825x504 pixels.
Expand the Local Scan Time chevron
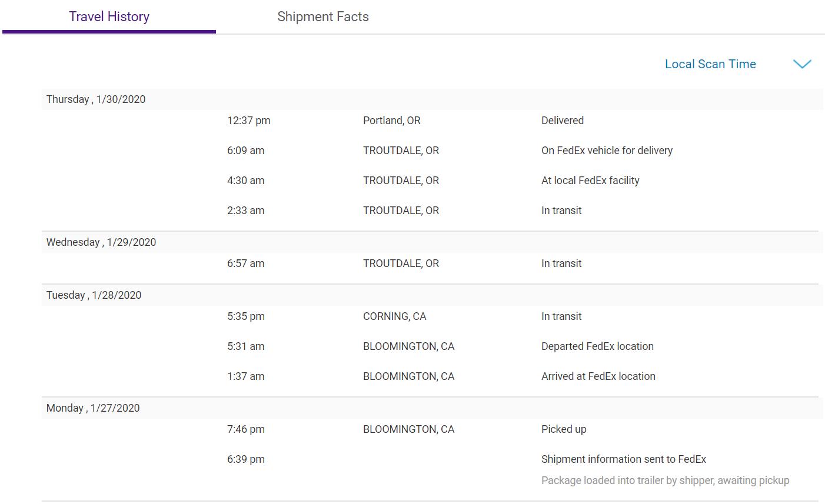[802, 64]
